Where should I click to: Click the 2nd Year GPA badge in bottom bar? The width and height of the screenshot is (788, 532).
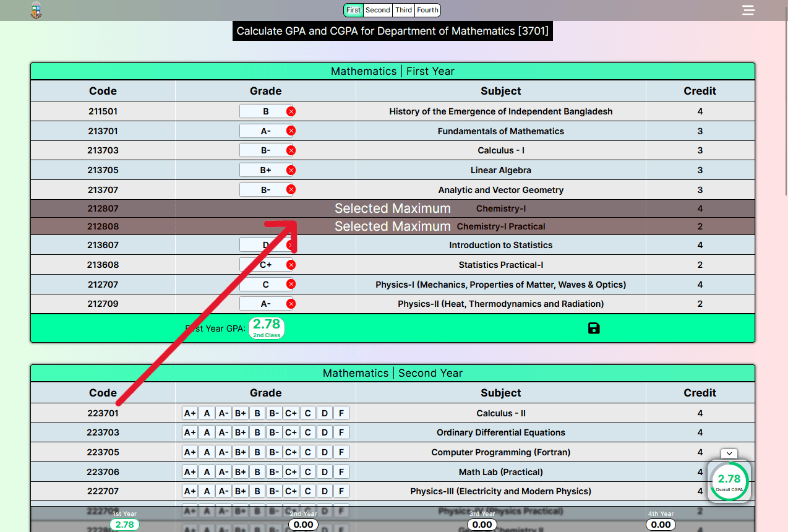(x=303, y=525)
